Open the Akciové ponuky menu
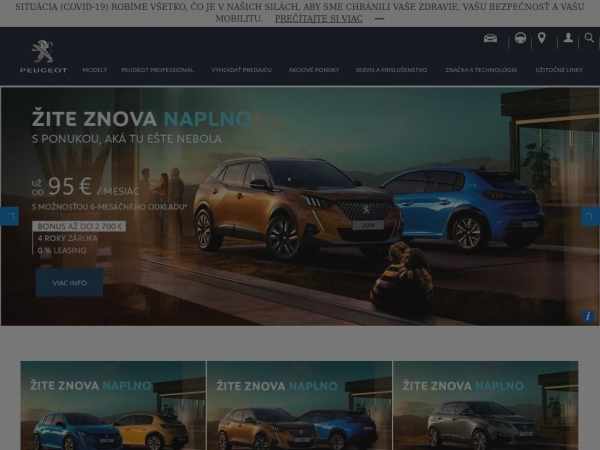Image resolution: width=600 pixels, height=450 pixels. [314, 70]
